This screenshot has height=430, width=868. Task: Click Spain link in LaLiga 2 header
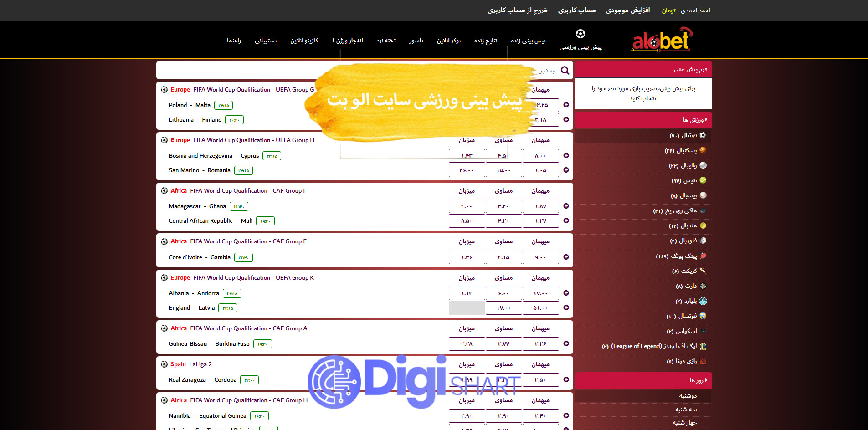click(x=178, y=364)
